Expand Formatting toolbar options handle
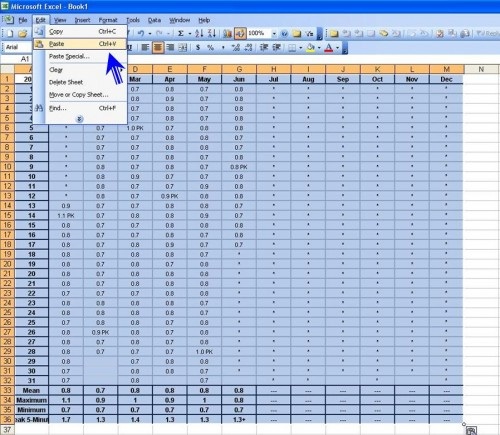This screenshot has width=500, height=435. [x=345, y=48]
